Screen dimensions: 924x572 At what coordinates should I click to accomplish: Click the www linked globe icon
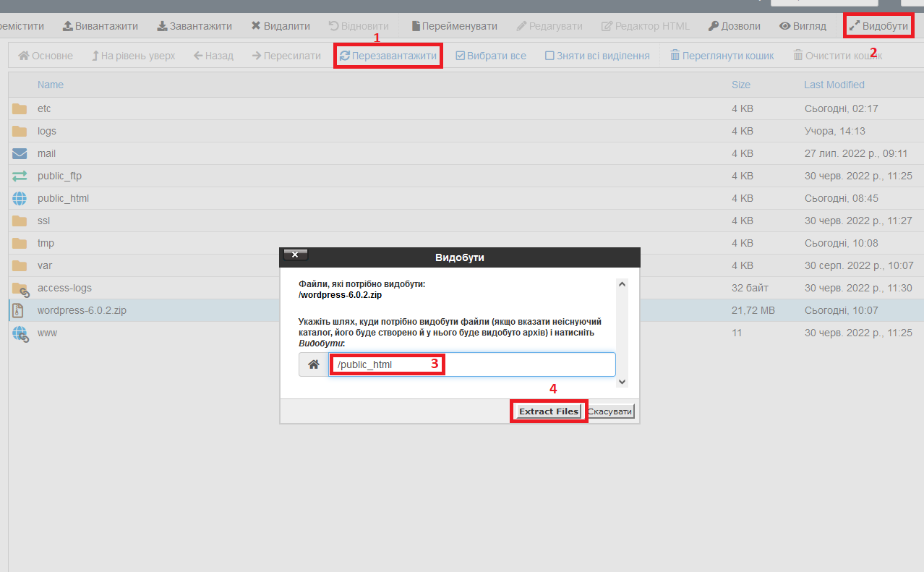[20, 333]
